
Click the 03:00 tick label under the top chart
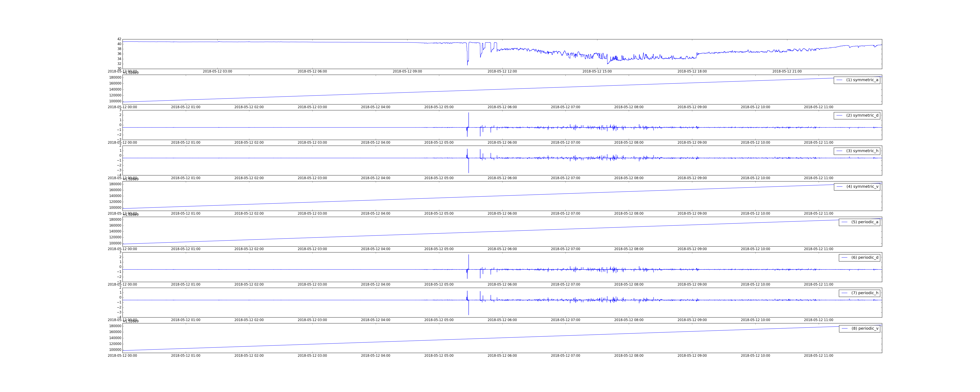point(217,72)
